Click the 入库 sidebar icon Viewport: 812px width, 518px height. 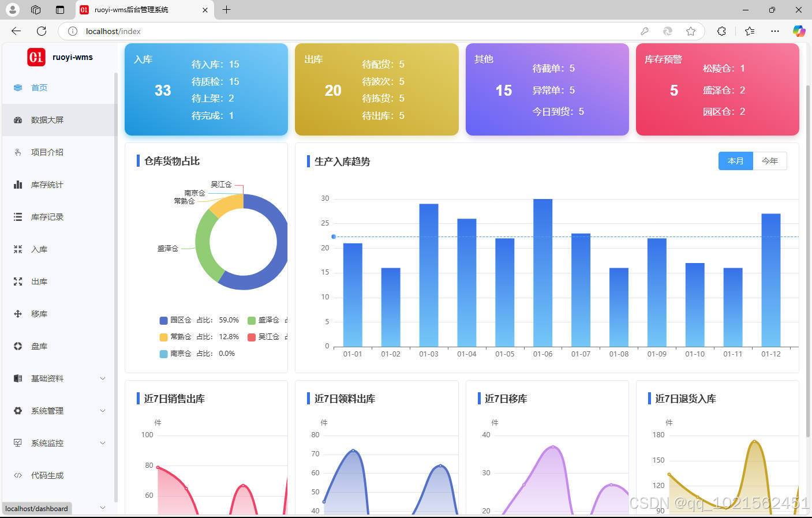click(x=18, y=249)
